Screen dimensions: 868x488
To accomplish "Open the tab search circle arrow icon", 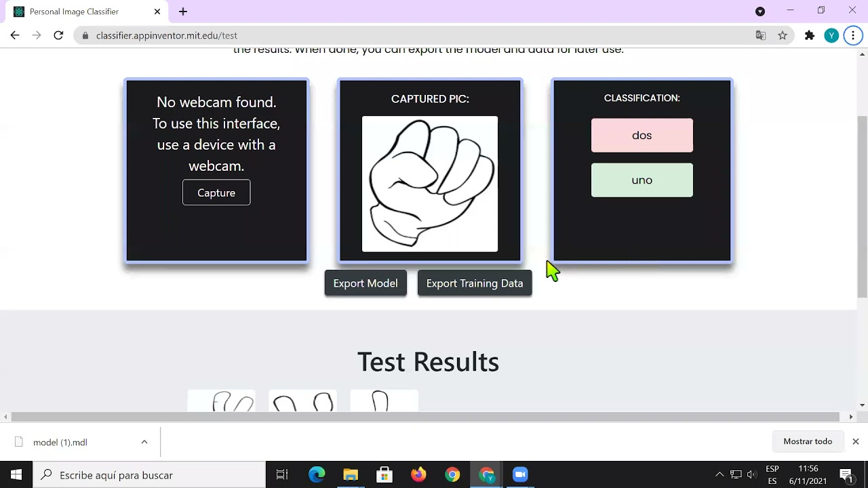I will tap(760, 12).
